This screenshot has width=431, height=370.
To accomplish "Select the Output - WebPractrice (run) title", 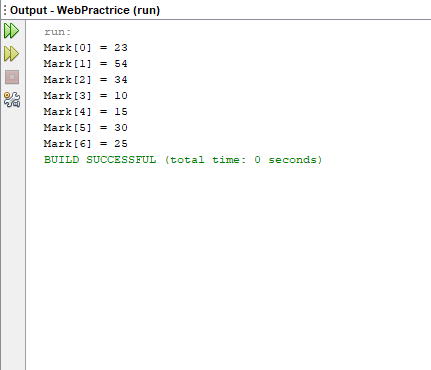I will click(x=85, y=10).
